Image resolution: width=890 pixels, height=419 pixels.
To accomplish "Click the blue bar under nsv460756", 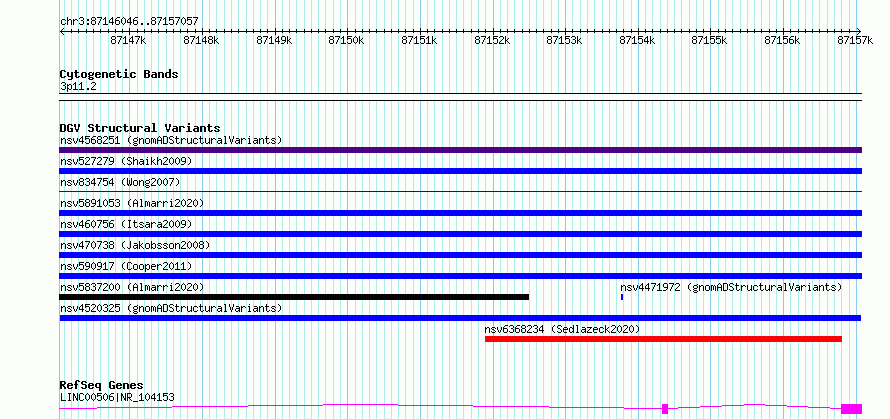I will point(460,234).
